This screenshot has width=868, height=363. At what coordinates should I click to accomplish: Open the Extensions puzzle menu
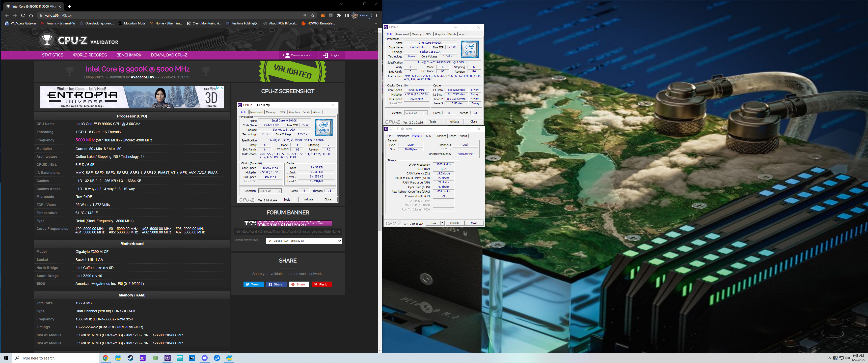[x=339, y=15]
